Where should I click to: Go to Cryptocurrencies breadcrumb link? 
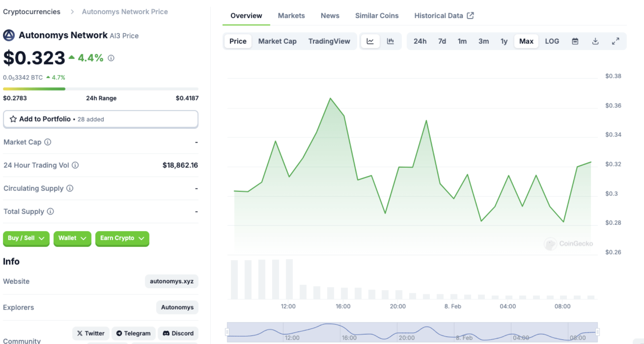32,12
